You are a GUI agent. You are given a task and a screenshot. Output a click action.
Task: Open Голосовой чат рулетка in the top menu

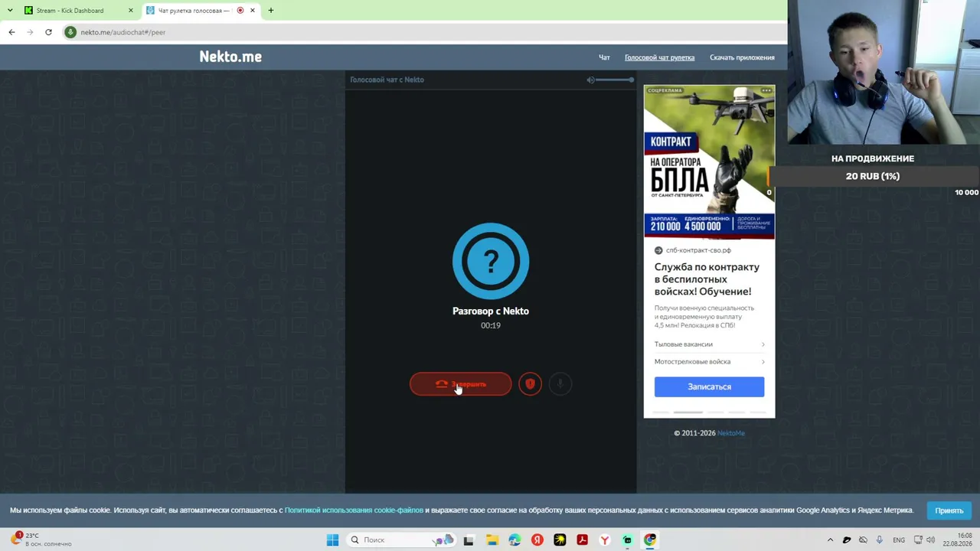coord(659,57)
